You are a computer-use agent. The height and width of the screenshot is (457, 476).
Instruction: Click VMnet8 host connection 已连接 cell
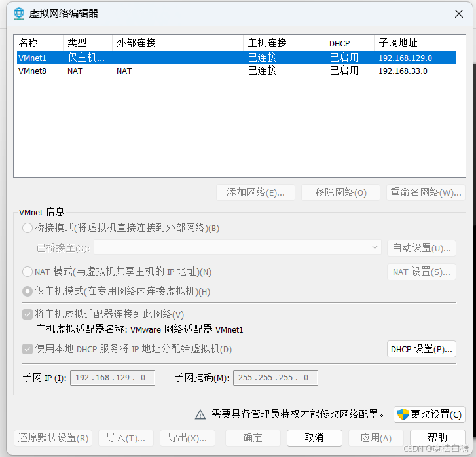point(263,71)
